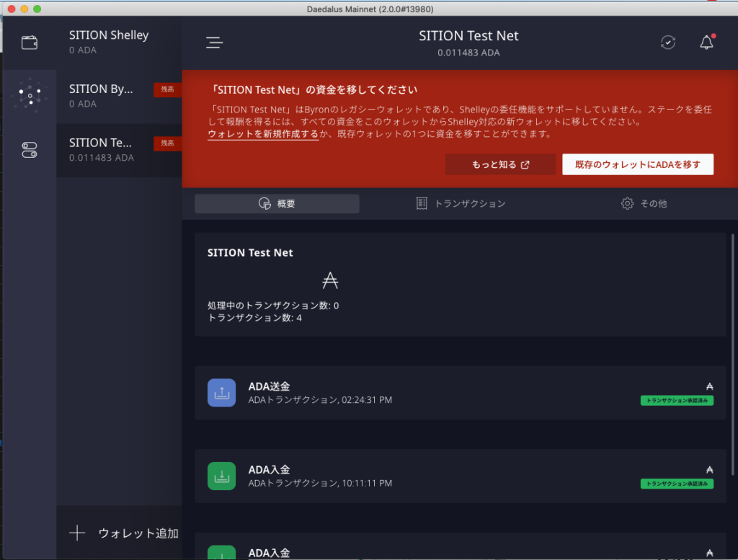Select the SITION Te... wallet in list
738x560 pixels.
click(x=119, y=150)
